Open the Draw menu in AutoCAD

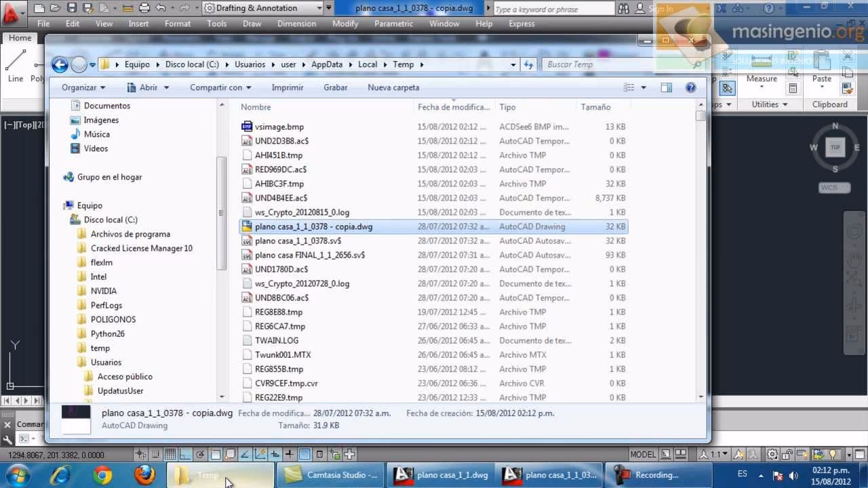pyautogui.click(x=252, y=23)
